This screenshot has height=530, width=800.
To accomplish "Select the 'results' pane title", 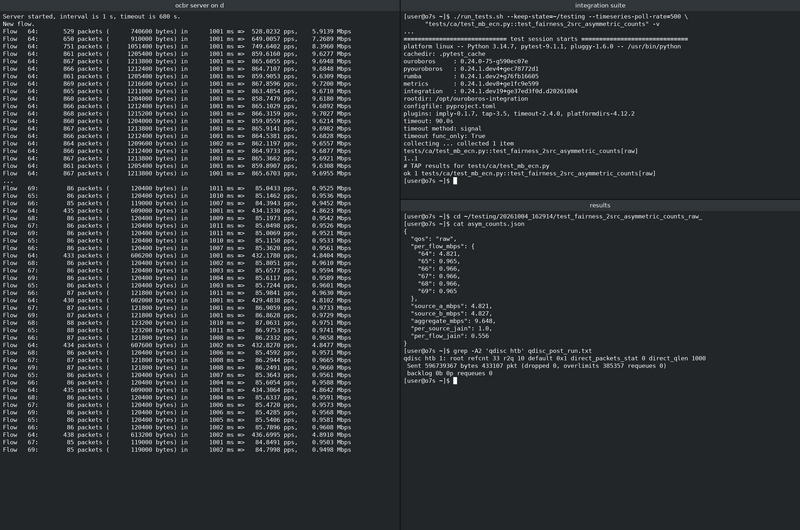I will 600,205.
